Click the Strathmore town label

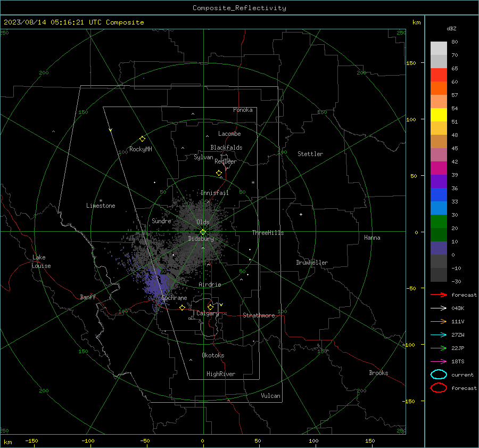(x=259, y=315)
